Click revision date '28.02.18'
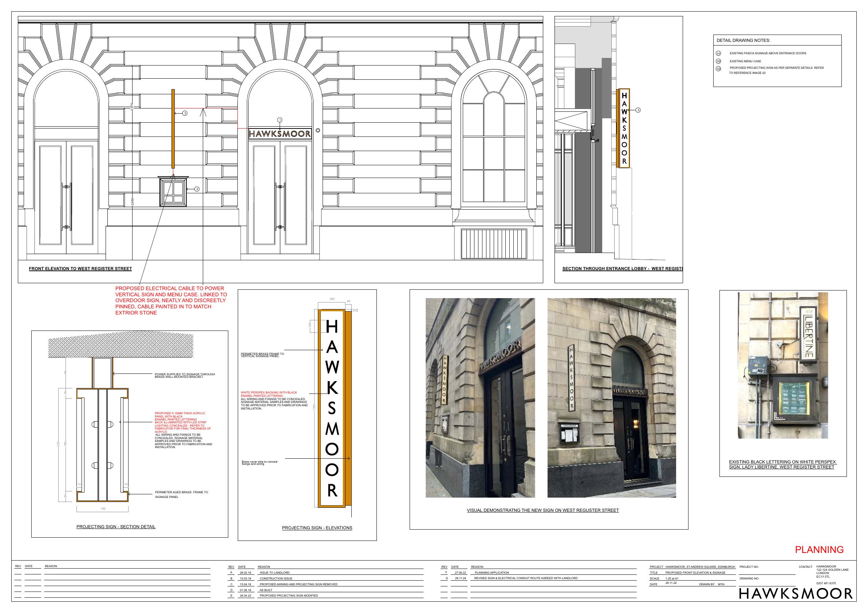Viewport: 868px width, 613px height. tap(245, 573)
